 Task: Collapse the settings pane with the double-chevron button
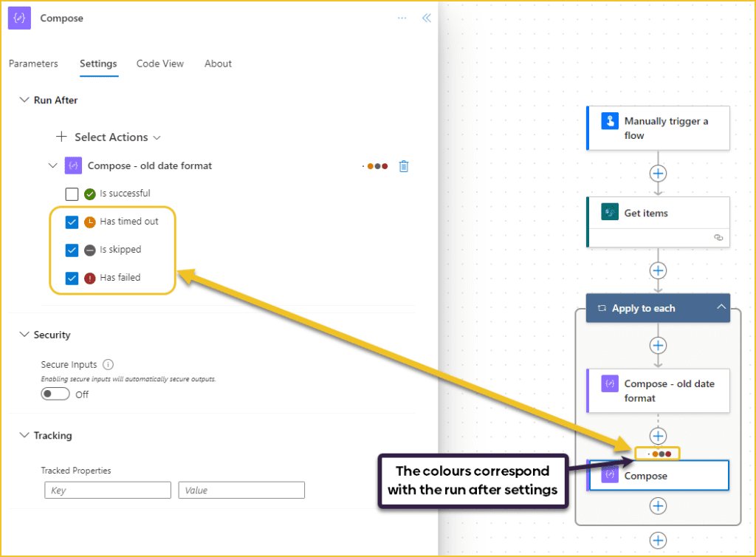(426, 17)
